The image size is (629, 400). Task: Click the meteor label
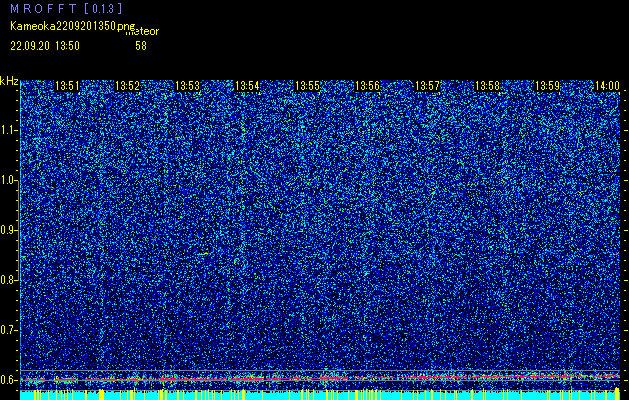pos(142,32)
